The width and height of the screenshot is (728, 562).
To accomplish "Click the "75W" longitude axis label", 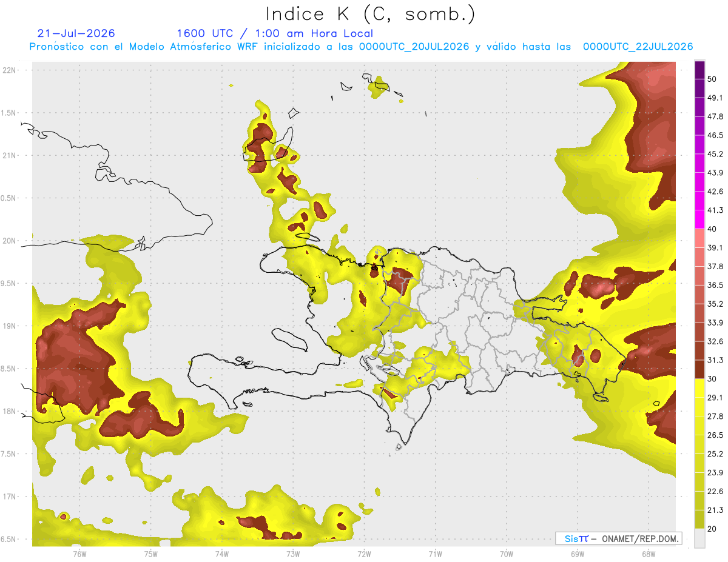I will coord(150,553).
